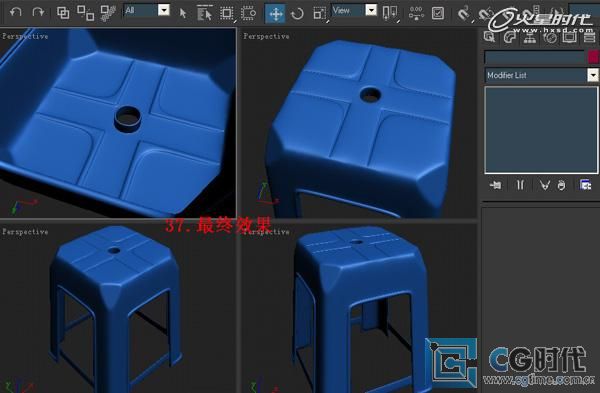Image resolution: width=600 pixels, height=393 pixels.
Task: Click Perspective label of seat-top close-up viewport
Action: tap(266, 36)
